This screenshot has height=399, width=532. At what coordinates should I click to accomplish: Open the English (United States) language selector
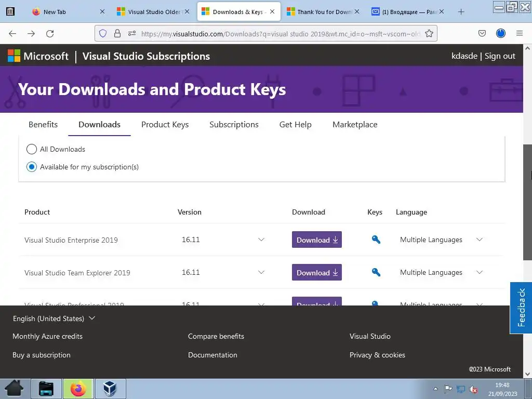[54, 318]
